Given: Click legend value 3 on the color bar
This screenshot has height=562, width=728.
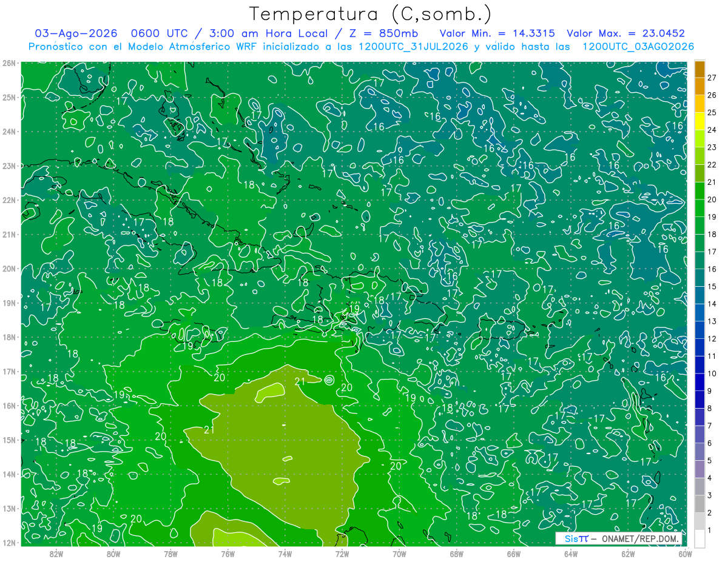Looking at the screenshot, I should click(710, 495).
